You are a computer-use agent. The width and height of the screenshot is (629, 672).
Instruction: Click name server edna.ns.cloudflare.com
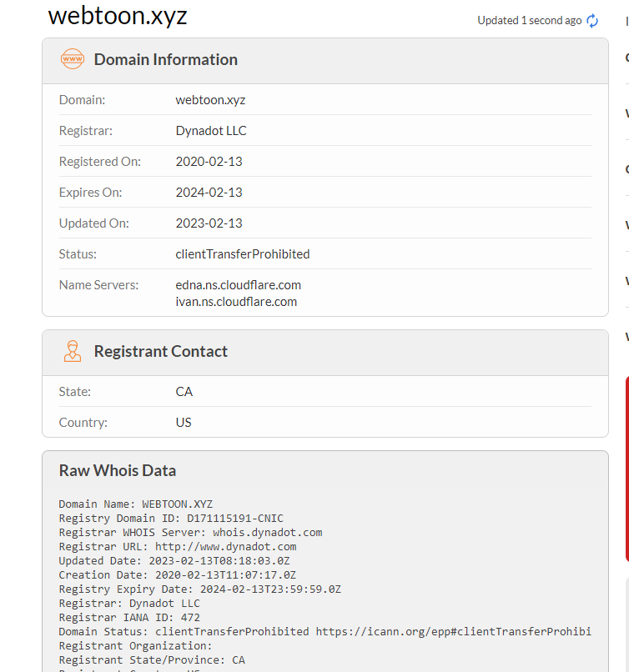(x=239, y=285)
